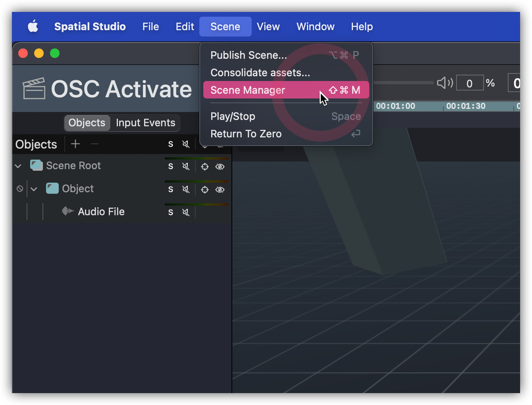Click the 00:01:30 timeline marker
532x405 pixels.
coord(466,106)
